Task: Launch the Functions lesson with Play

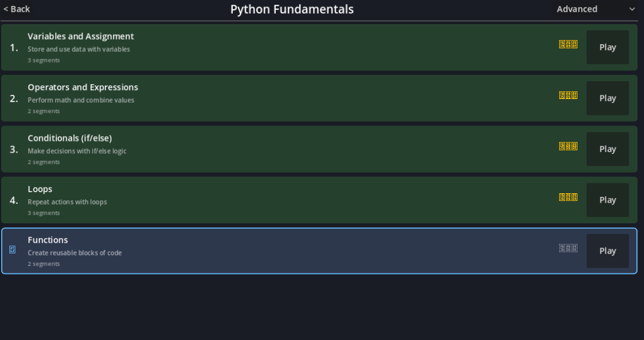Action: click(607, 251)
